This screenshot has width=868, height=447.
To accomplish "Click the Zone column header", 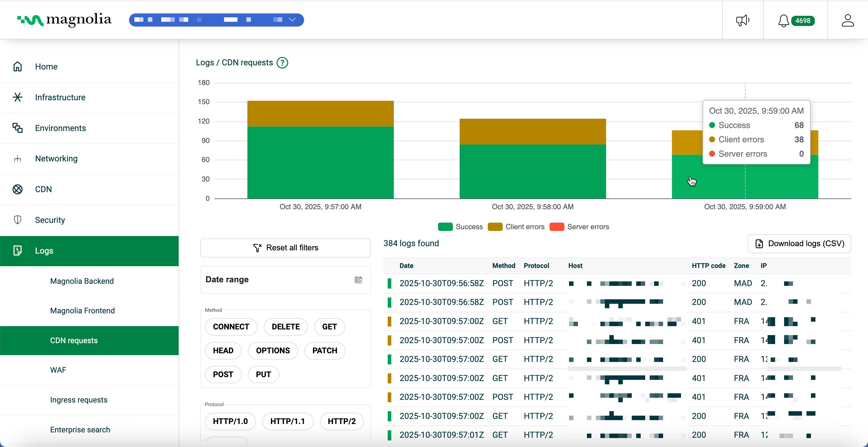I will [741, 266].
